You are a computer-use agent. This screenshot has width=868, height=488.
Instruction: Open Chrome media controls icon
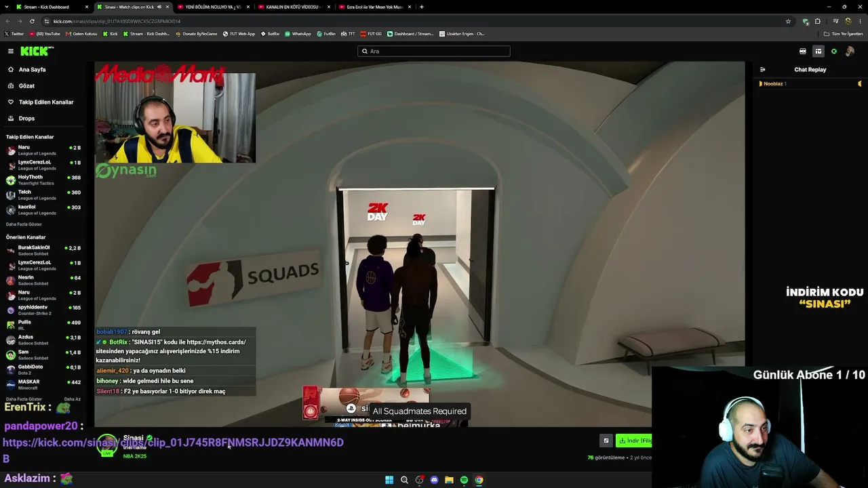(835, 21)
